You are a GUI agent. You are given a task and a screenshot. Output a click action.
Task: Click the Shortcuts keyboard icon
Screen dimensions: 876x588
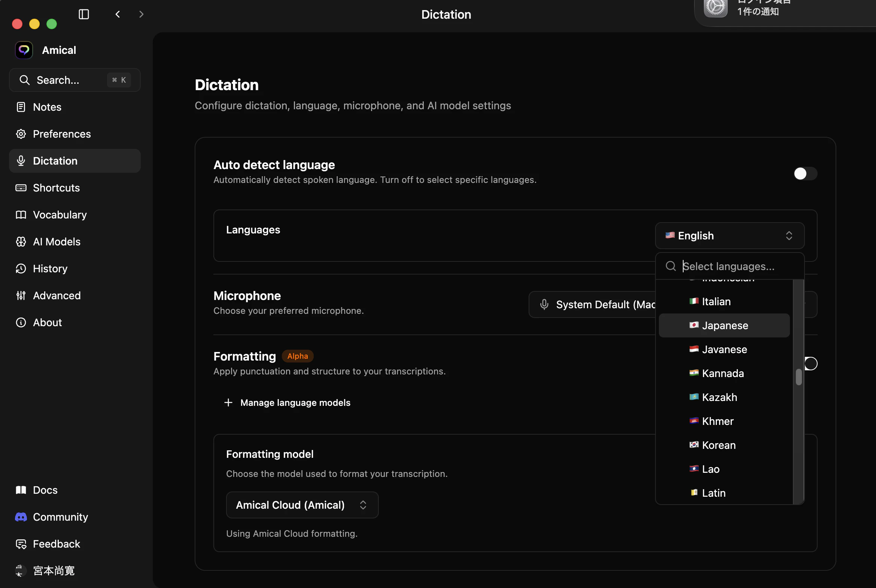21,187
